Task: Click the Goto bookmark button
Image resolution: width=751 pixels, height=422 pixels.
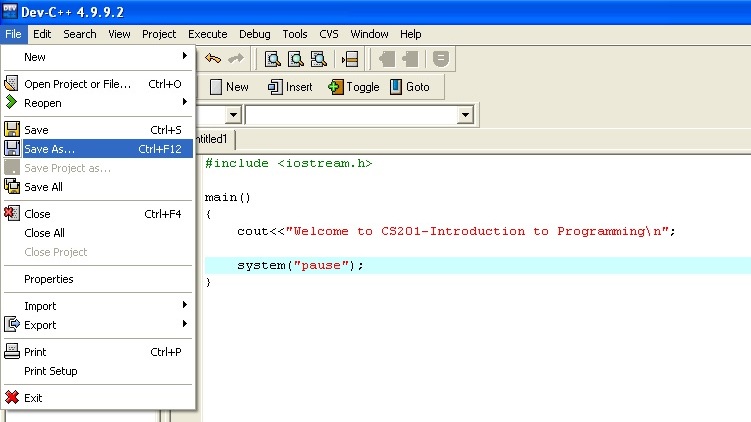Action: coord(410,87)
